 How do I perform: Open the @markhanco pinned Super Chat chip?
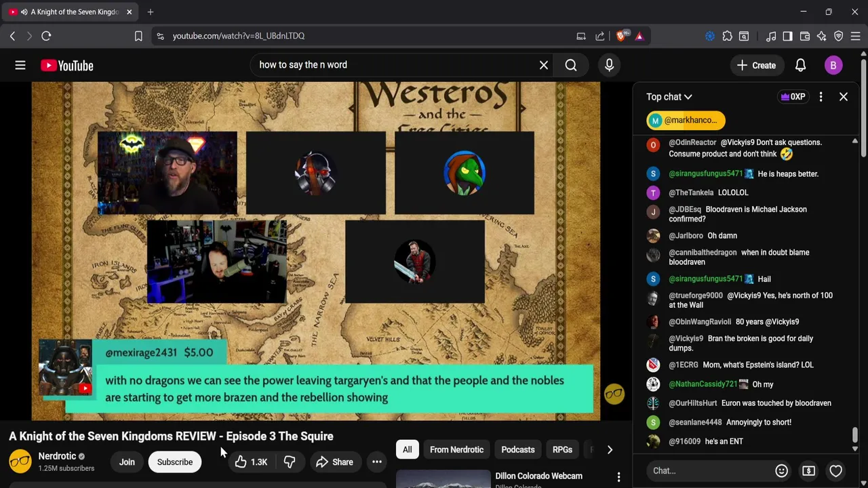point(686,120)
